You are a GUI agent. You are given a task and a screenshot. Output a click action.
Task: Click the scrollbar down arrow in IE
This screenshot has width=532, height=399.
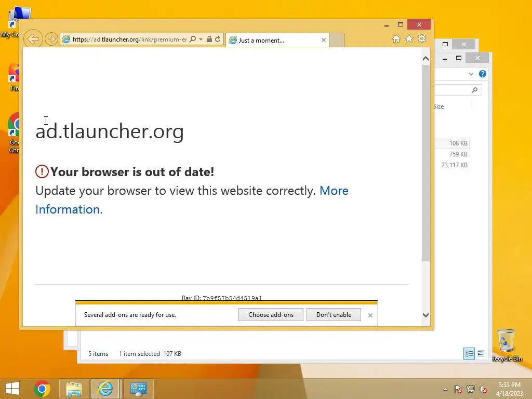(x=425, y=315)
